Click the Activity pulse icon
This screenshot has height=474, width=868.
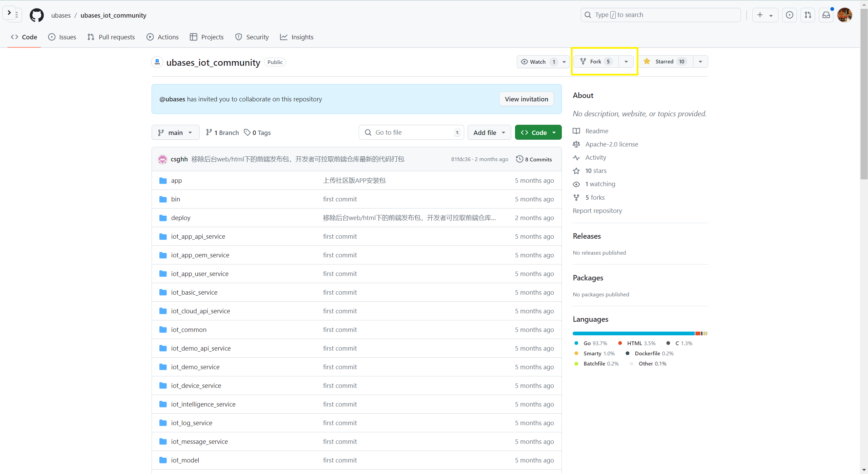pos(576,158)
